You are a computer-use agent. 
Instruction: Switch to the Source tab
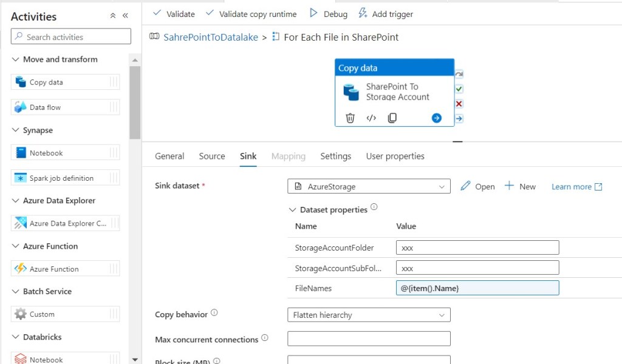[x=212, y=156]
